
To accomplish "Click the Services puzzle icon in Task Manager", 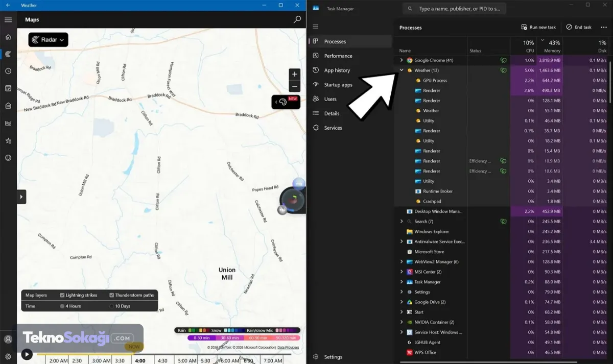I will 316,128.
